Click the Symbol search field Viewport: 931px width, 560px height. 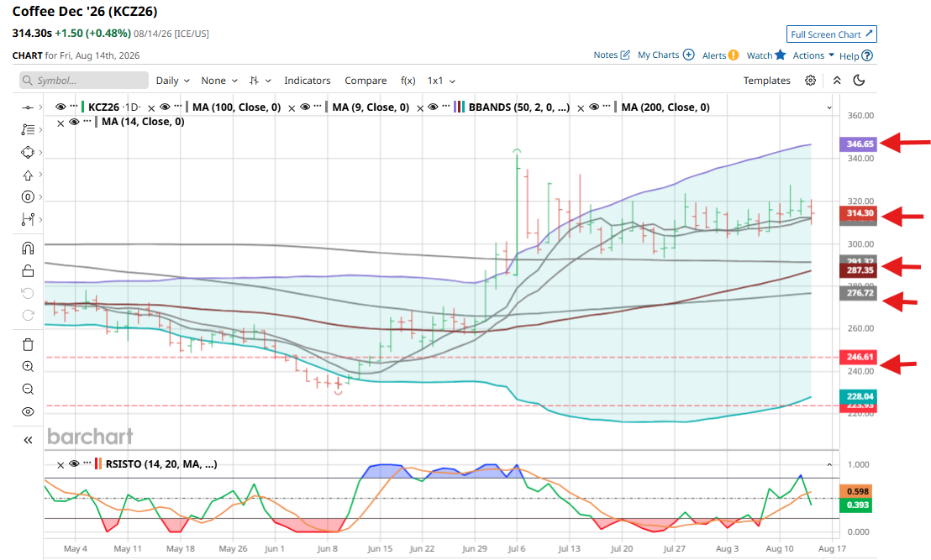click(84, 81)
